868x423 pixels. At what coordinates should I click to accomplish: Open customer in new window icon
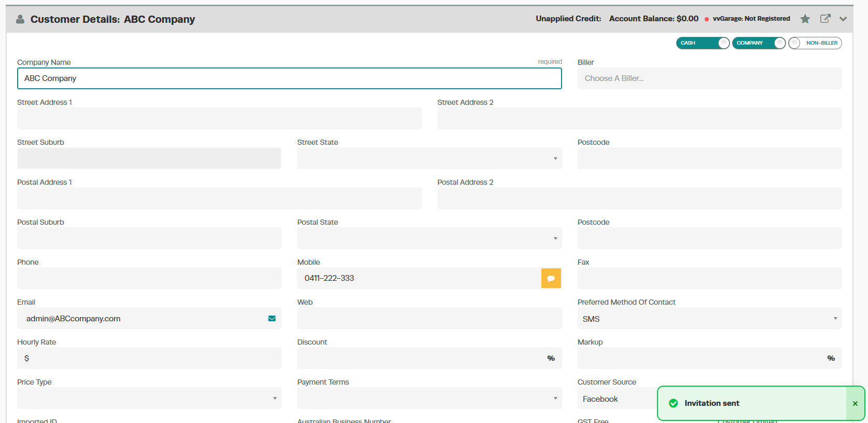pyautogui.click(x=825, y=19)
